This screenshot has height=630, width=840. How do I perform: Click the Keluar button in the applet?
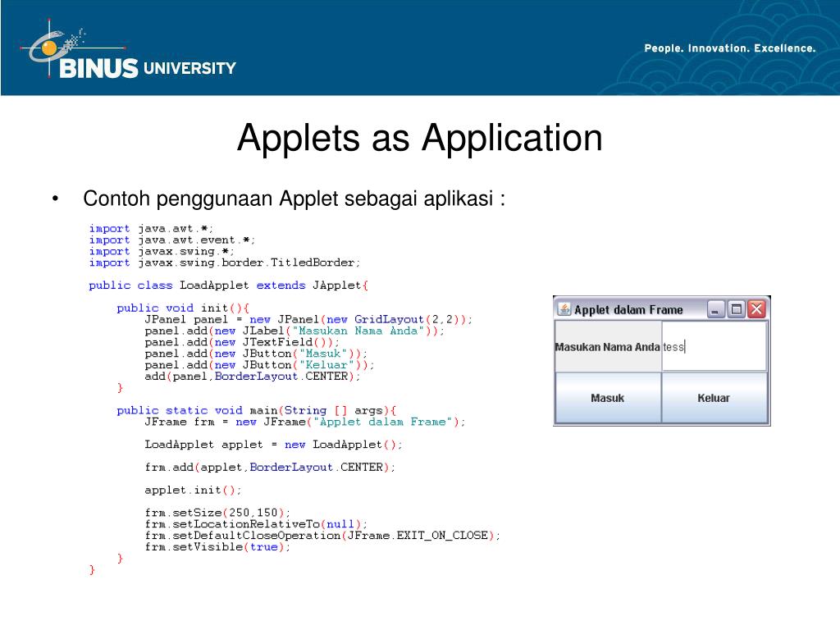pos(714,398)
